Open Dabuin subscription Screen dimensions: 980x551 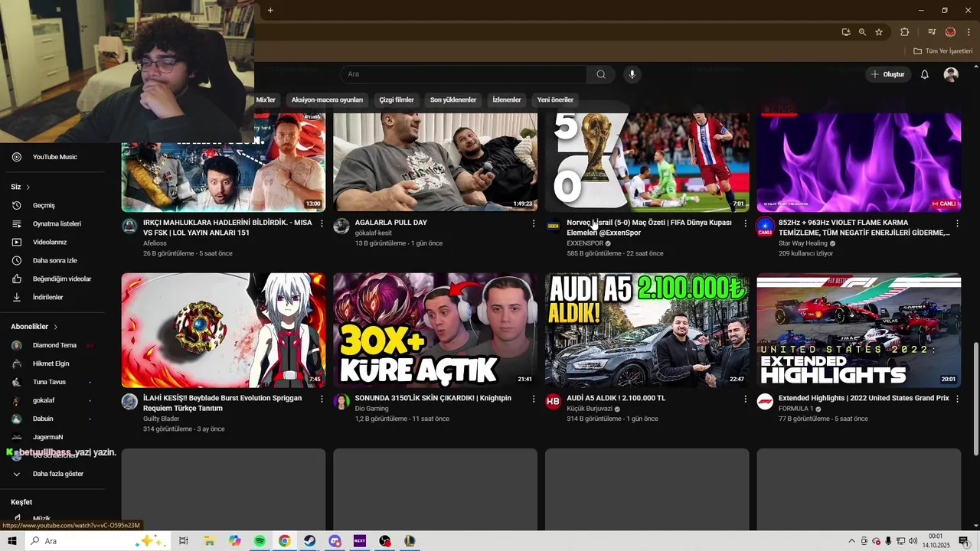43,419
